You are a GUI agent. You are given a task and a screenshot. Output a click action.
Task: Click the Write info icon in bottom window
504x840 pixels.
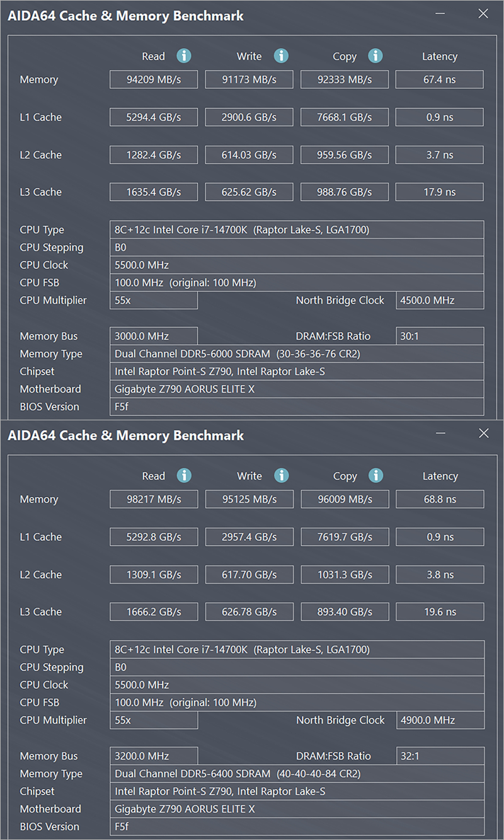281,475
